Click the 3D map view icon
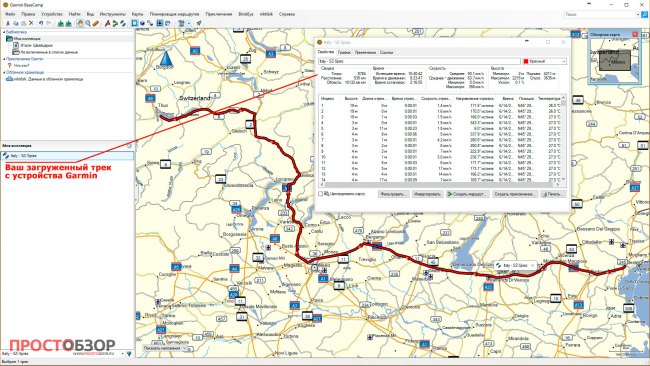The image size is (650, 366). coord(142,23)
